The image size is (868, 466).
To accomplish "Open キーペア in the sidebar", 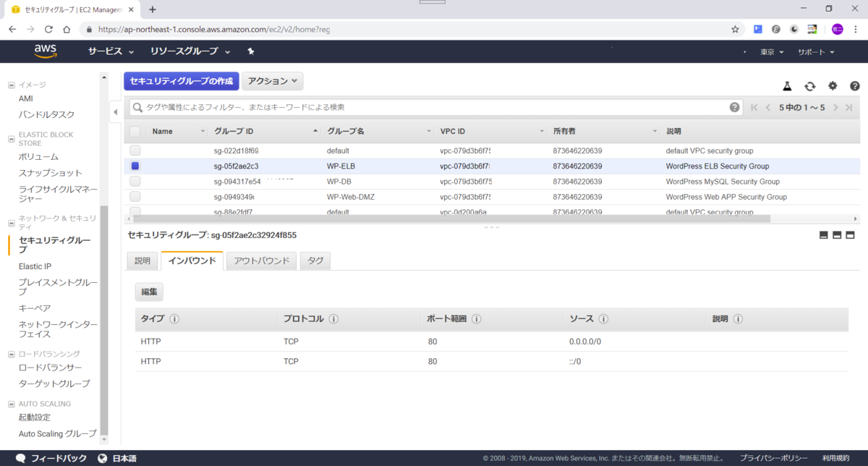I will pos(35,308).
